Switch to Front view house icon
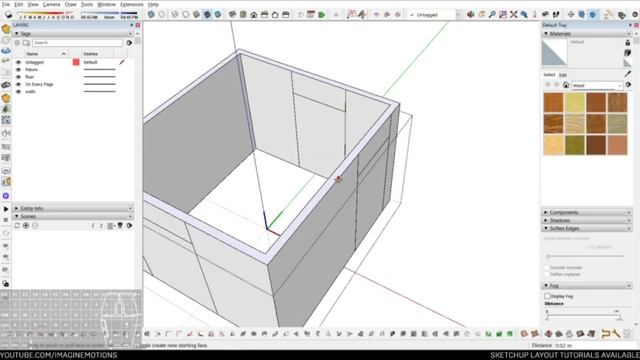This screenshot has height=360, width=640. (x=254, y=15)
